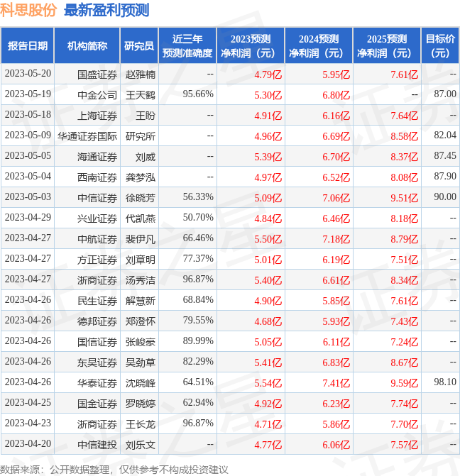Click target price 87.00
This screenshot has width=460, height=476.
tap(445, 94)
